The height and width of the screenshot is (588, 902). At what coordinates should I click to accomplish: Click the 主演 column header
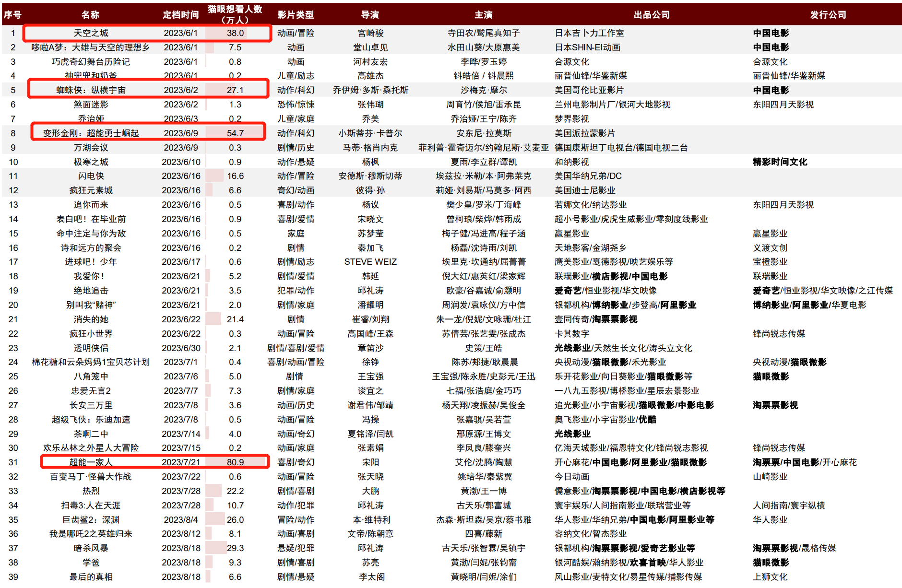click(x=484, y=15)
